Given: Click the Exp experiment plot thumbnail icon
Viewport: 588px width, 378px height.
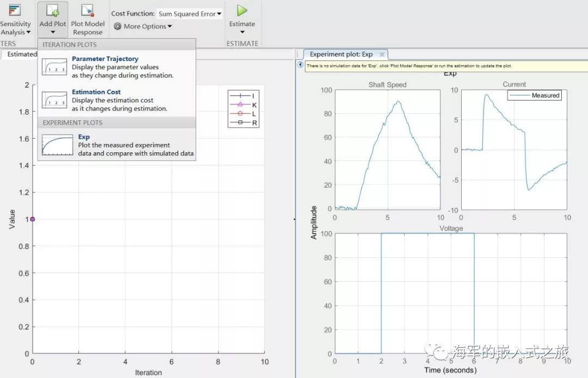Looking at the screenshot, I should pos(57,145).
